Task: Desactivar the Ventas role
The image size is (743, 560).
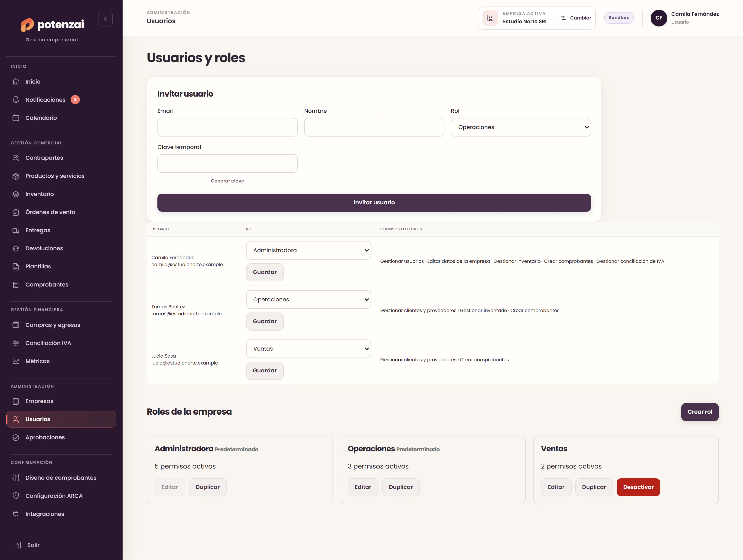Action: (x=638, y=487)
